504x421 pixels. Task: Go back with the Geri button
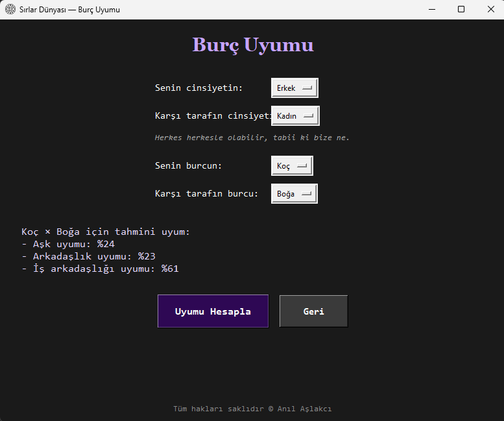click(314, 311)
